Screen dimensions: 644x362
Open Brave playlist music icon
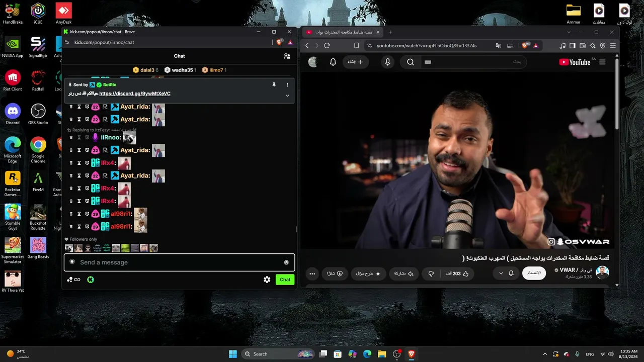562,46
